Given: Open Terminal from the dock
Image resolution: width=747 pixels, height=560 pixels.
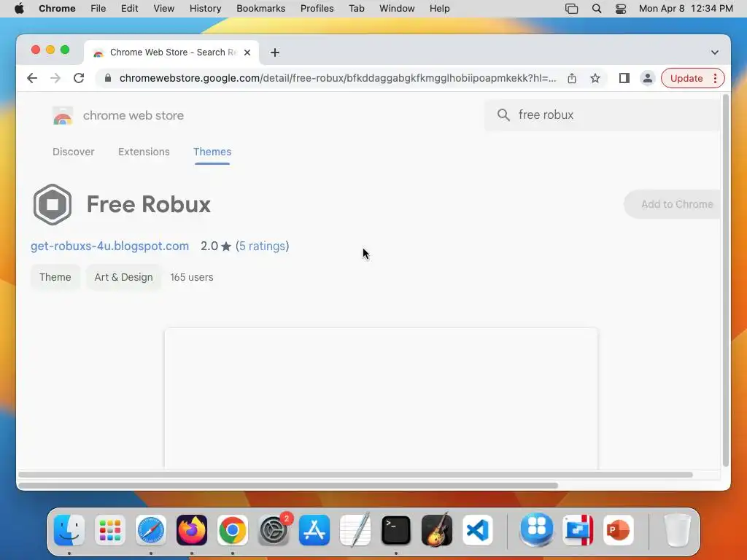Looking at the screenshot, I should pos(396,530).
